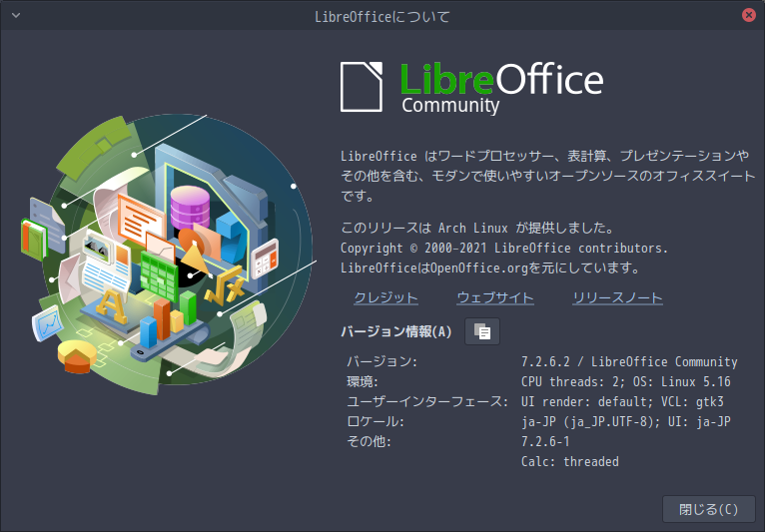Click the LibreOfficeについて title bar text
The width and height of the screenshot is (765, 532).
click(x=382, y=17)
